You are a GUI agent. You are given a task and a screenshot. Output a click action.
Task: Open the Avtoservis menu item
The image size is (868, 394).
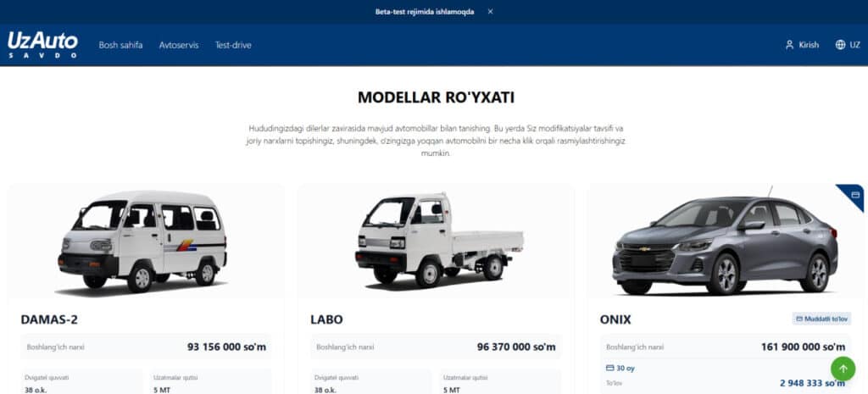(179, 45)
